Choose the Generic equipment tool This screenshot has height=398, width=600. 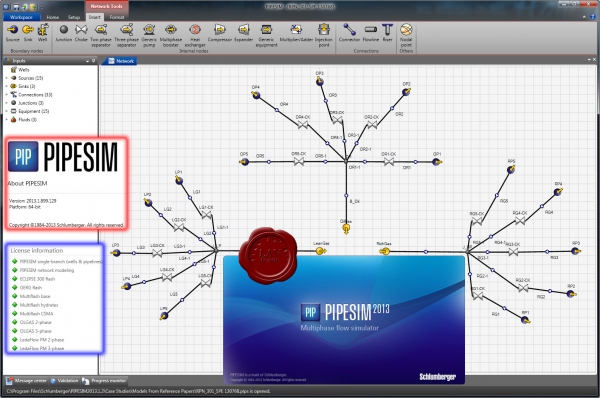[x=266, y=35]
